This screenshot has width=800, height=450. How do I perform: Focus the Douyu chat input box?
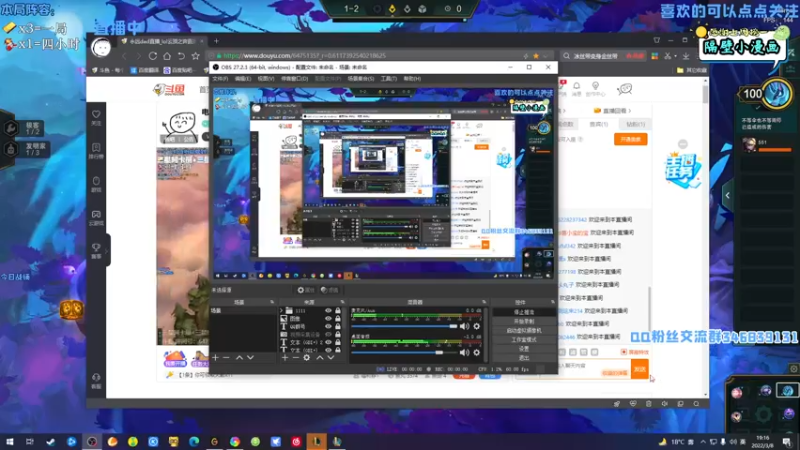pyautogui.click(x=594, y=369)
